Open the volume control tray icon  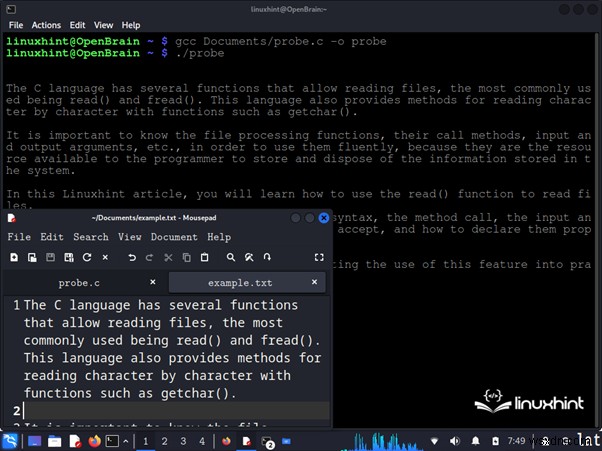[455, 441]
